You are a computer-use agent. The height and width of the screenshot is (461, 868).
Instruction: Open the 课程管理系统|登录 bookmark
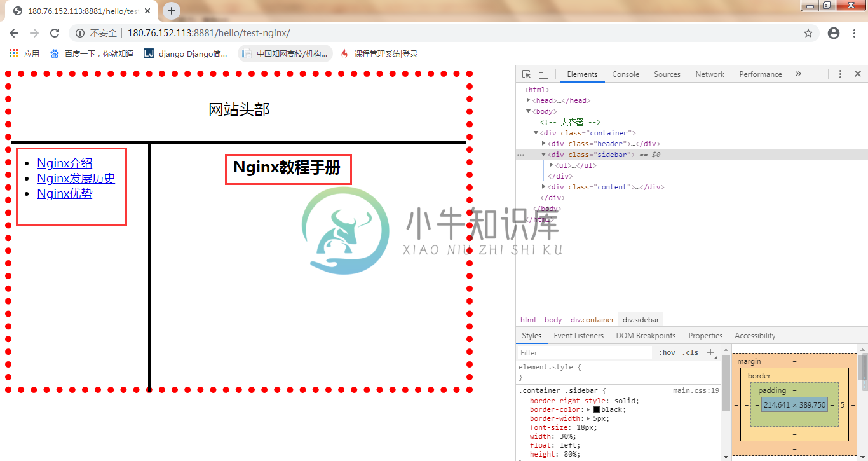point(379,54)
